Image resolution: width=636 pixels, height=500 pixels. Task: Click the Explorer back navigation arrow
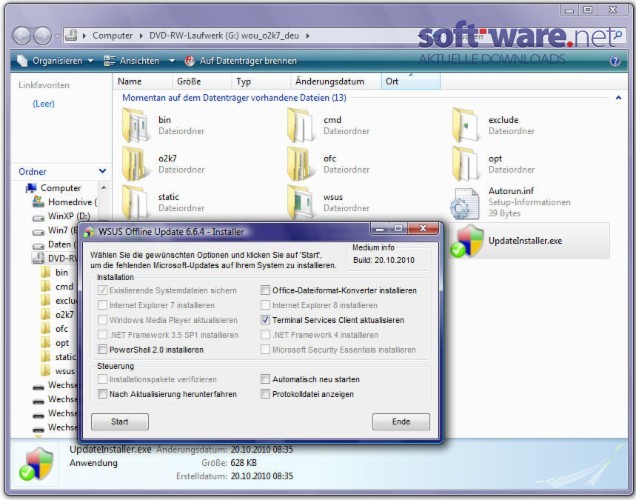(21, 36)
